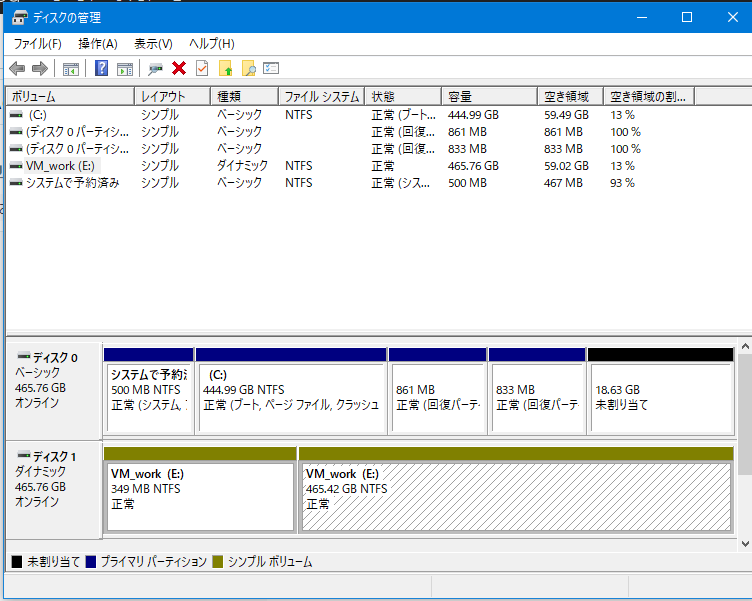Click the yellow document with green arrow icon
The image size is (752, 601).
coord(225,69)
